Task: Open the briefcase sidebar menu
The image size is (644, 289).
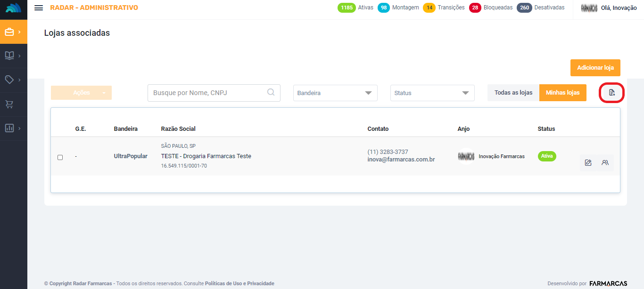Action: coord(13,32)
